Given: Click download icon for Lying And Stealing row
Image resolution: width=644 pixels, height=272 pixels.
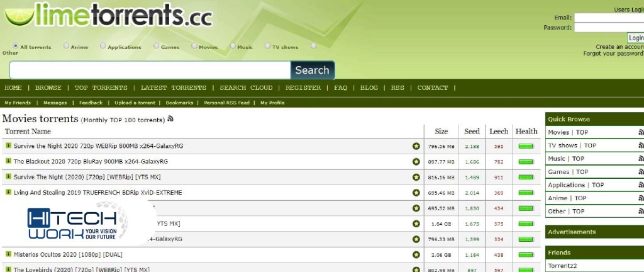Looking at the screenshot, I should [8, 192].
